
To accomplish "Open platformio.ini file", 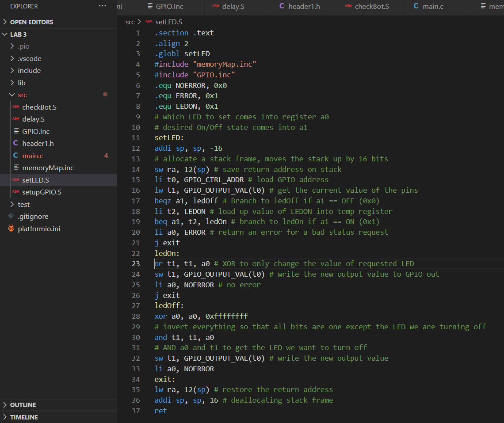I will point(39,229).
